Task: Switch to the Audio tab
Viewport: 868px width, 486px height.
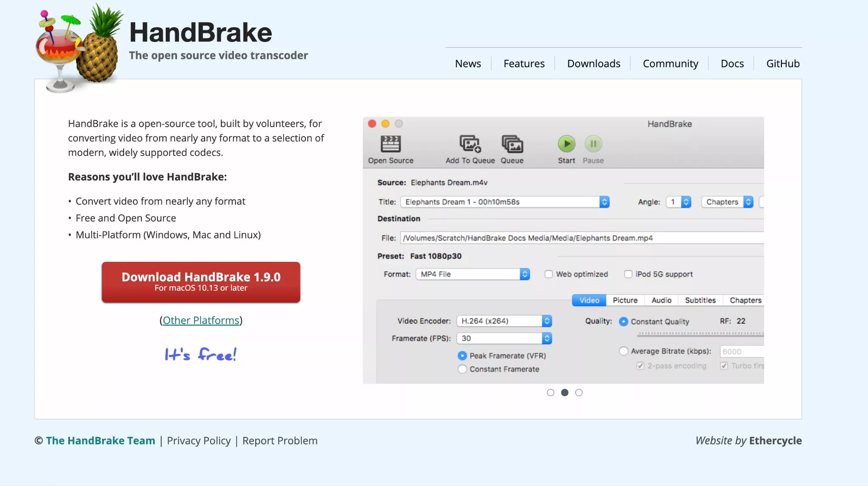Action: point(661,300)
